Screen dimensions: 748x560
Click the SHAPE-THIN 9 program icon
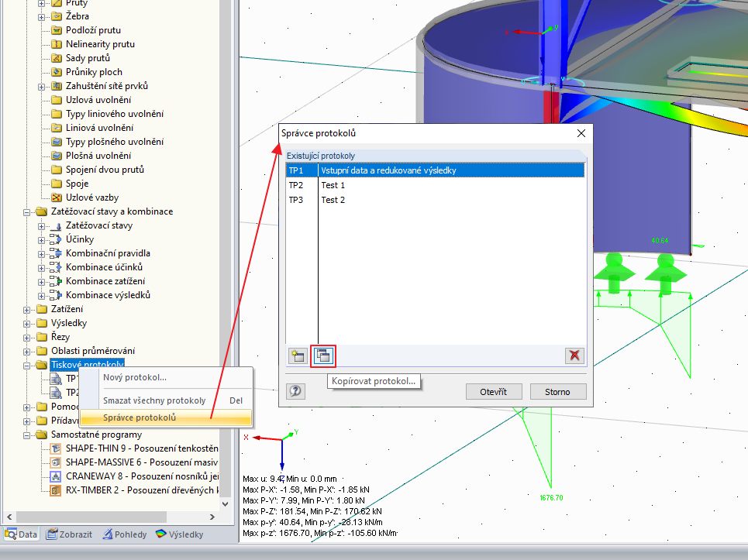click(57, 448)
